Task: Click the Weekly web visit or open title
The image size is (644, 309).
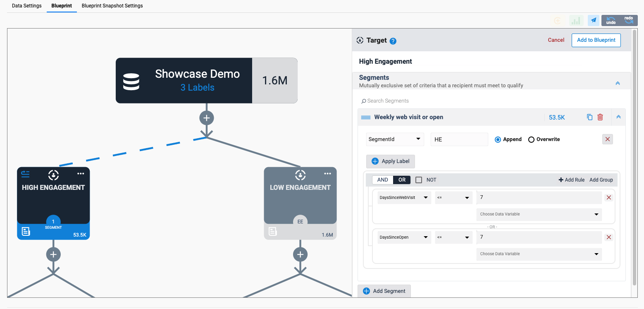Action: [x=408, y=117]
